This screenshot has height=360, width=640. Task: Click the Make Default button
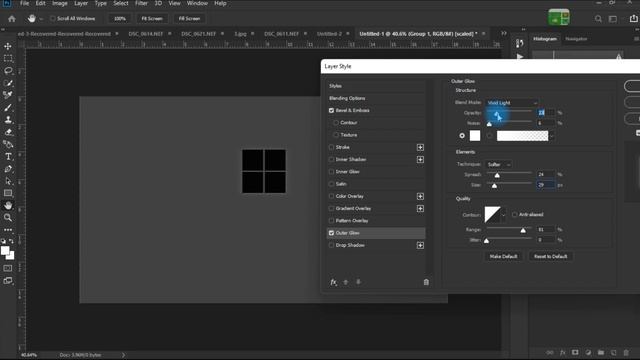point(503,256)
